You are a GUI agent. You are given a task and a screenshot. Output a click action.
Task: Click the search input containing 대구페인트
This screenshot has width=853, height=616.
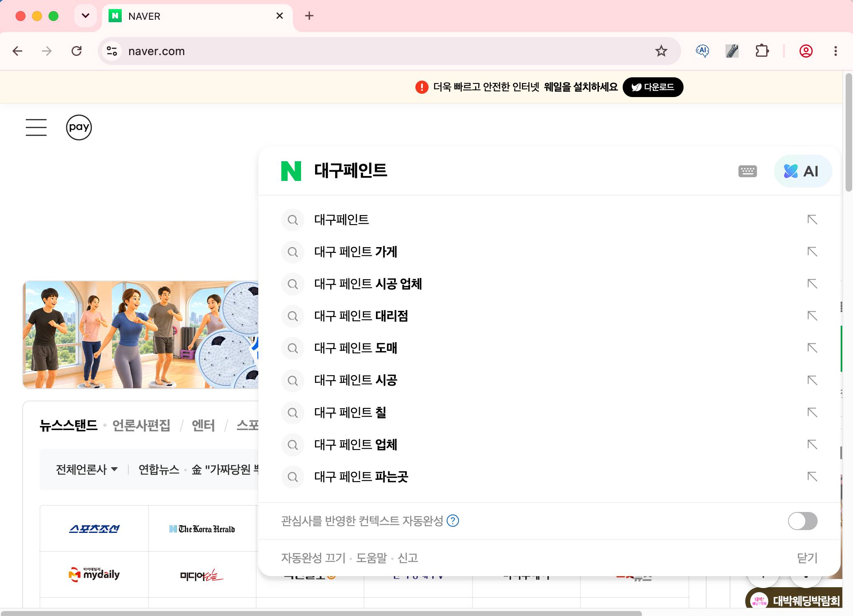[x=518, y=171]
